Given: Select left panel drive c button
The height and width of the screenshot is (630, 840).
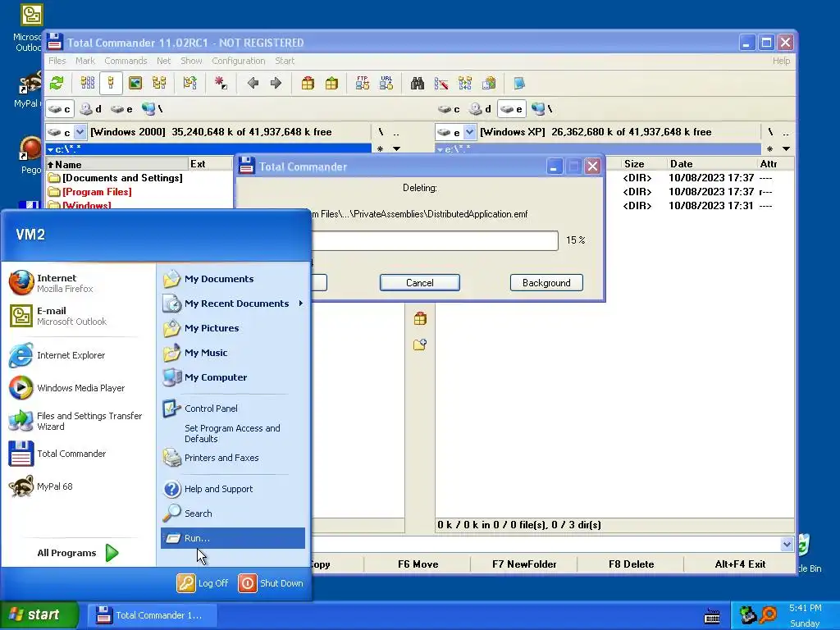Looking at the screenshot, I should coord(59,109).
